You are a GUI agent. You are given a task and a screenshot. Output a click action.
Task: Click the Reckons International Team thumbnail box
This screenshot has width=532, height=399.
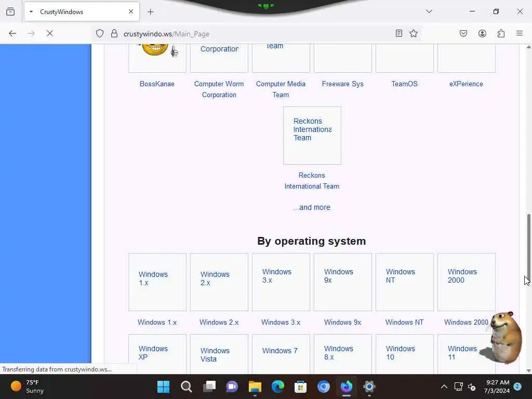tap(312, 136)
